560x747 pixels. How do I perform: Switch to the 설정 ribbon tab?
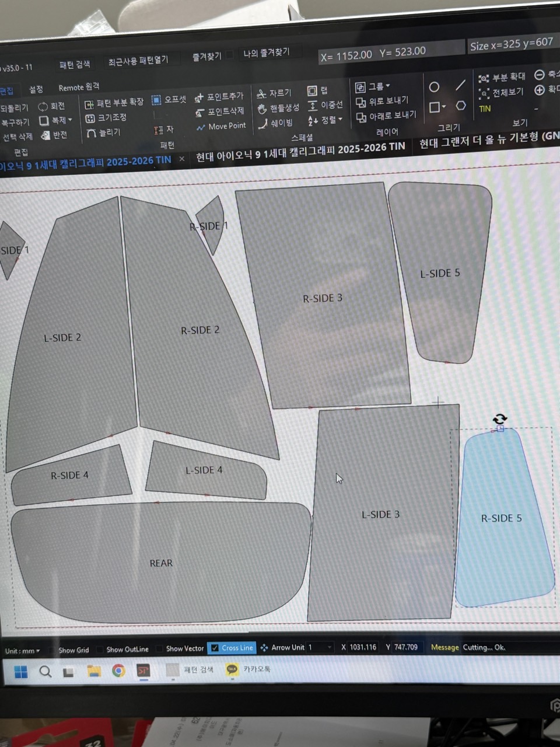click(x=36, y=89)
